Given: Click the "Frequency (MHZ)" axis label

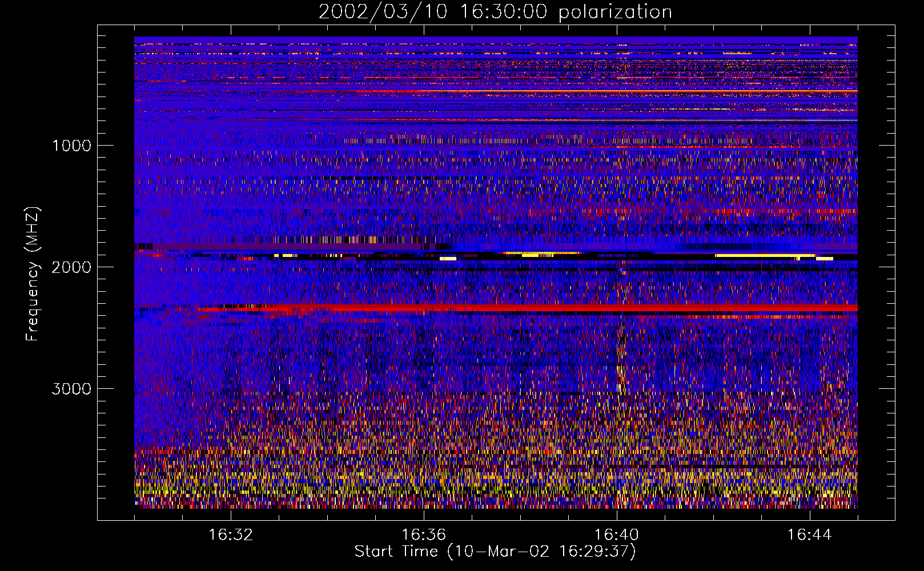Looking at the screenshot, I should coord(33,274).
